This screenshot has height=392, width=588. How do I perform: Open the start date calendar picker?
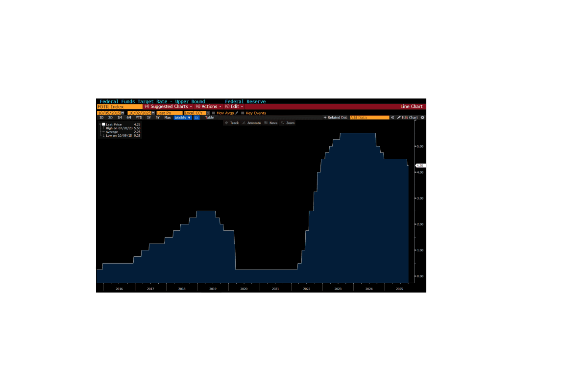[x=122, y=113]
